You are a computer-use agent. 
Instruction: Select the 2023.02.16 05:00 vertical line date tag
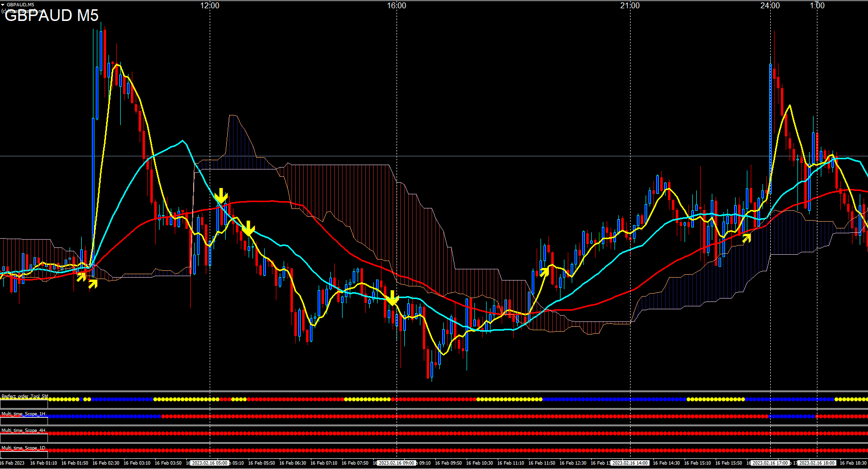(209, 463)
